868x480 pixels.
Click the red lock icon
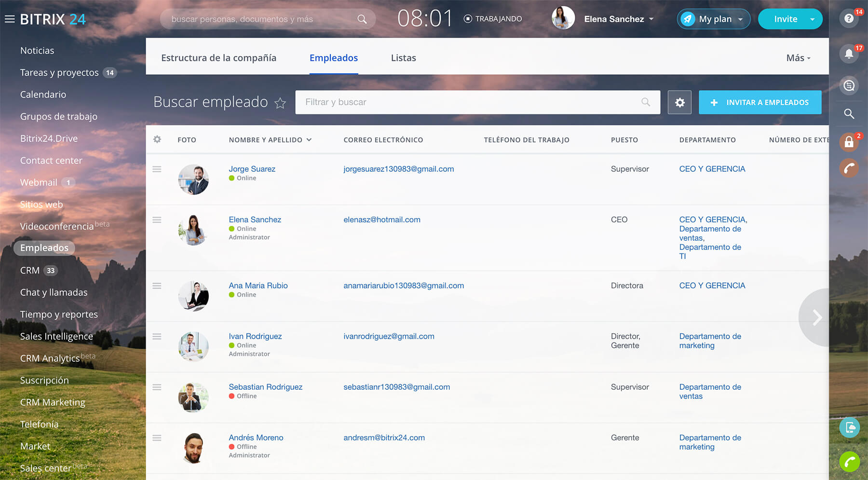coord(849,142)
